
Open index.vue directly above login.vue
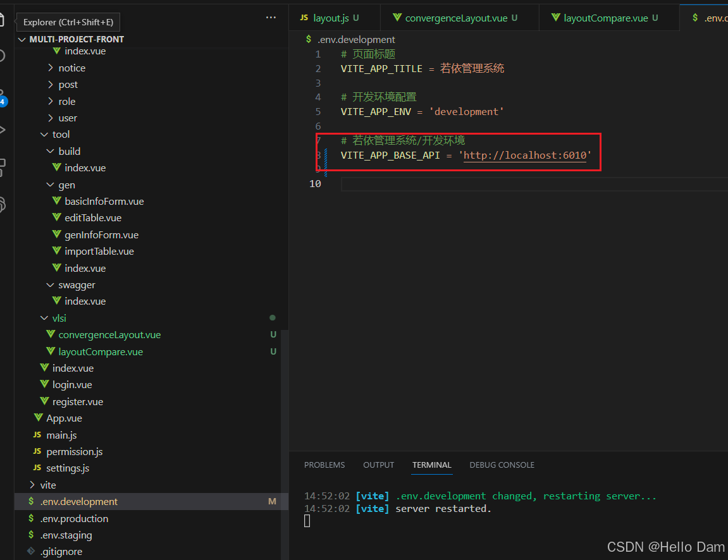pos(73,368)
